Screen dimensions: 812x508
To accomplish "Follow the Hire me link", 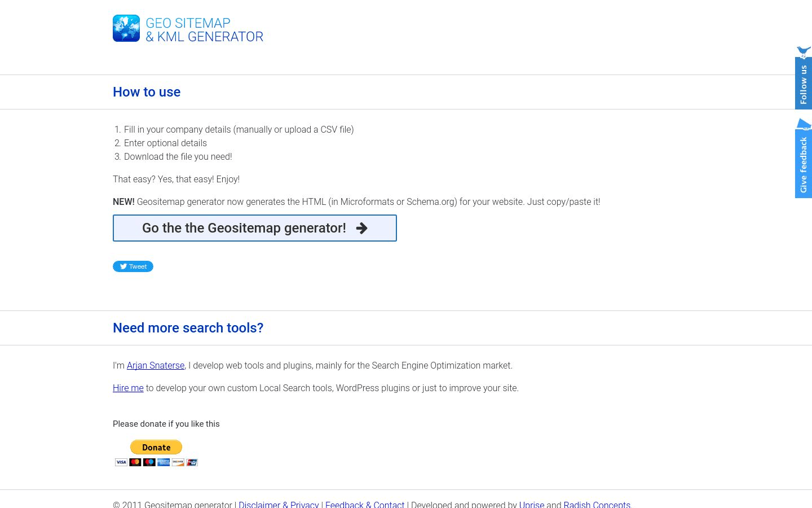I will click(128, 388).
